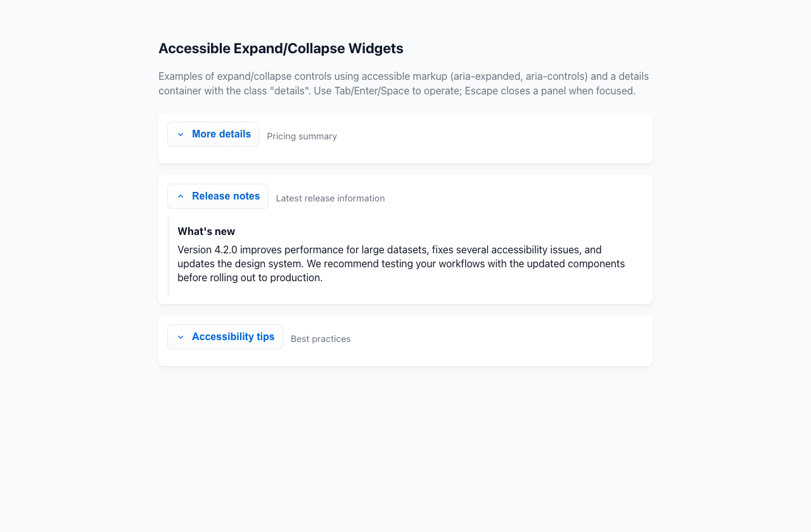
Task: Click the chevron icon beside Accessibility tips
Action: pos(181,337)
